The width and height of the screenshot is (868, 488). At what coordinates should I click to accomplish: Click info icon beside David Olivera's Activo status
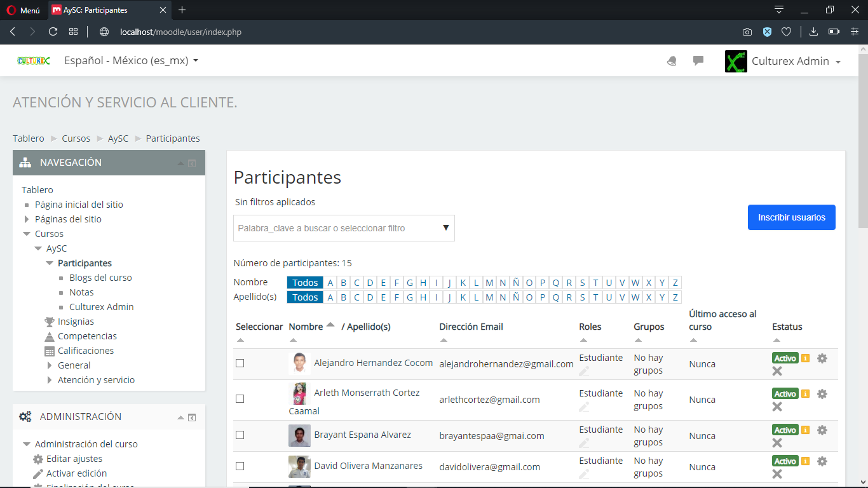(805, 461)
